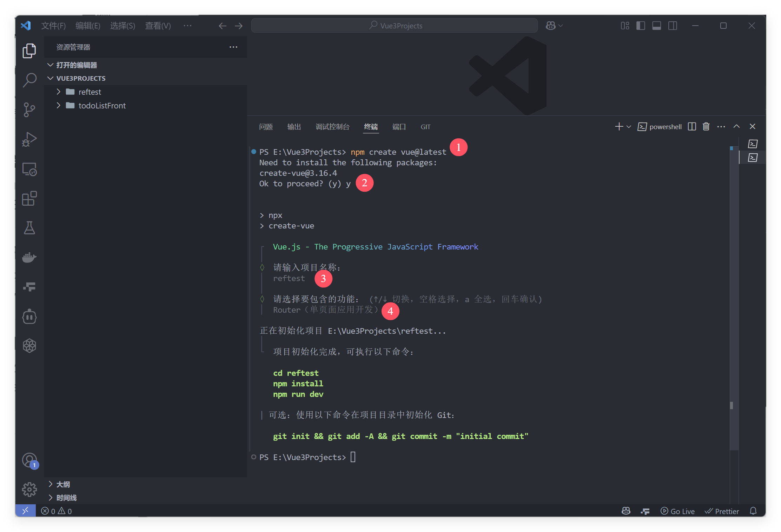Open the 选择(S) menu
This screenshot has height=532, width=781.
123,26
